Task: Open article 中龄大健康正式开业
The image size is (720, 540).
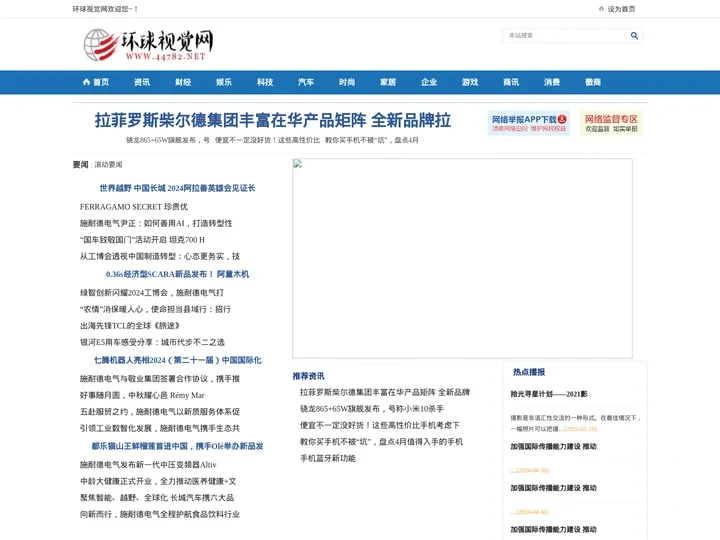Action: [x=158, y=481]
